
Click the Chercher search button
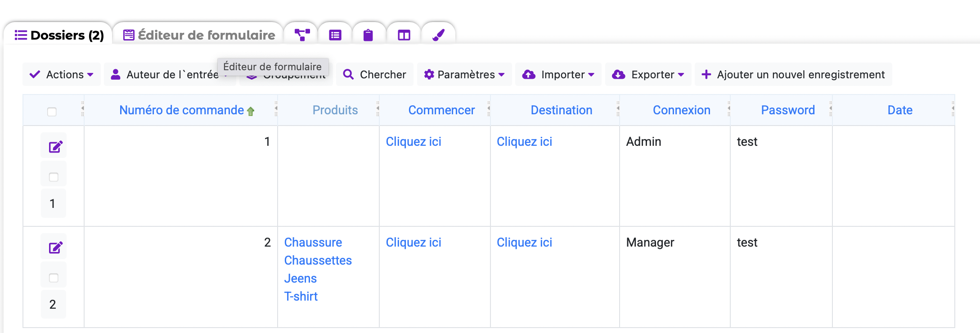click(375, 74)
